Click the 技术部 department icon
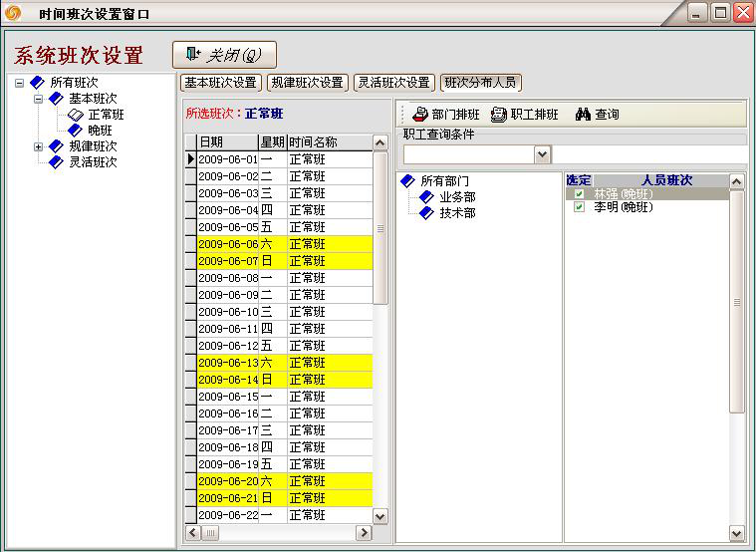 pos(426,213)
